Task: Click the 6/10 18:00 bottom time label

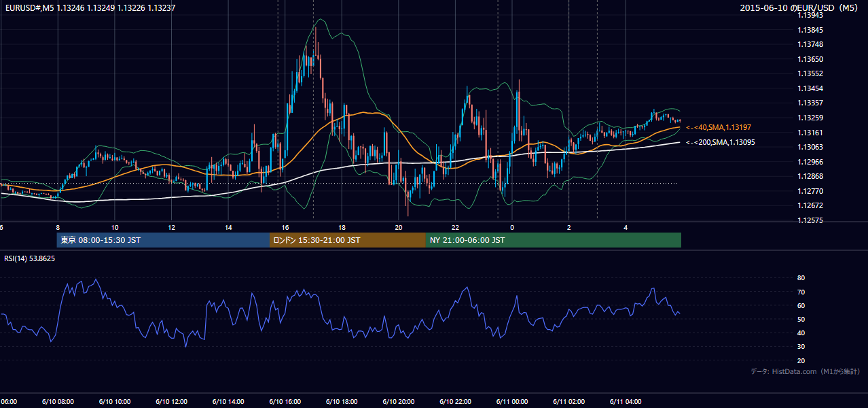Action: point(342,401)
